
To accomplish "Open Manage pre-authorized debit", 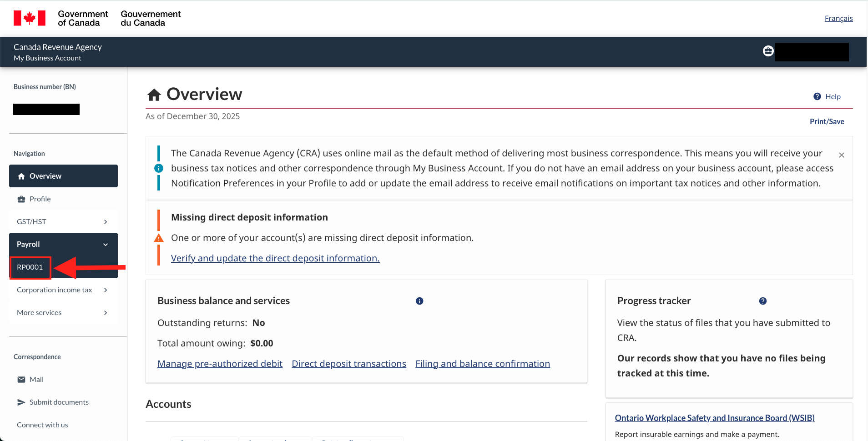I will click(x=220, y=364).
